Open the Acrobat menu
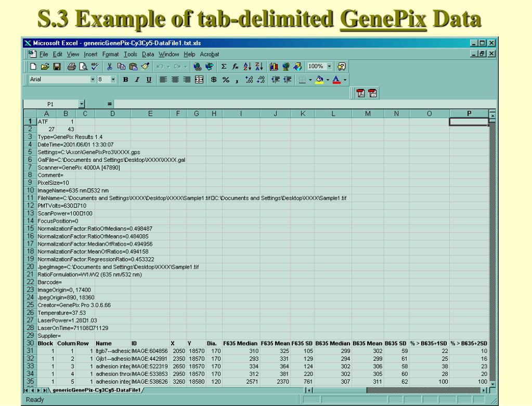532x406 pixels. [x=210, y=54]
